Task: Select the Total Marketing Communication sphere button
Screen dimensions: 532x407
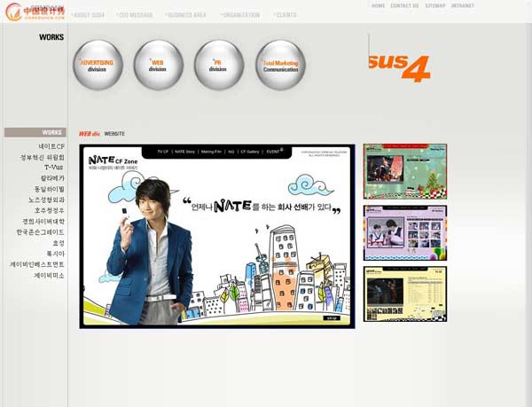Action: coord(280,65)
